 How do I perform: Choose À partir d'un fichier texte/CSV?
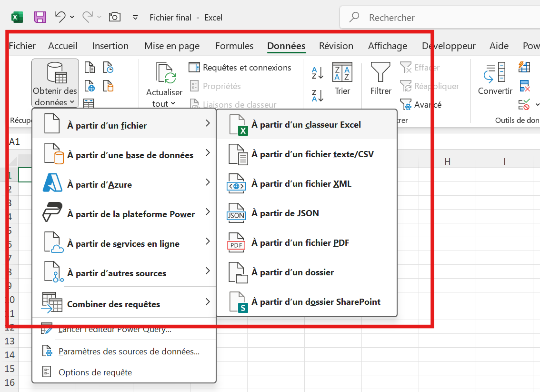pos(307,154)
